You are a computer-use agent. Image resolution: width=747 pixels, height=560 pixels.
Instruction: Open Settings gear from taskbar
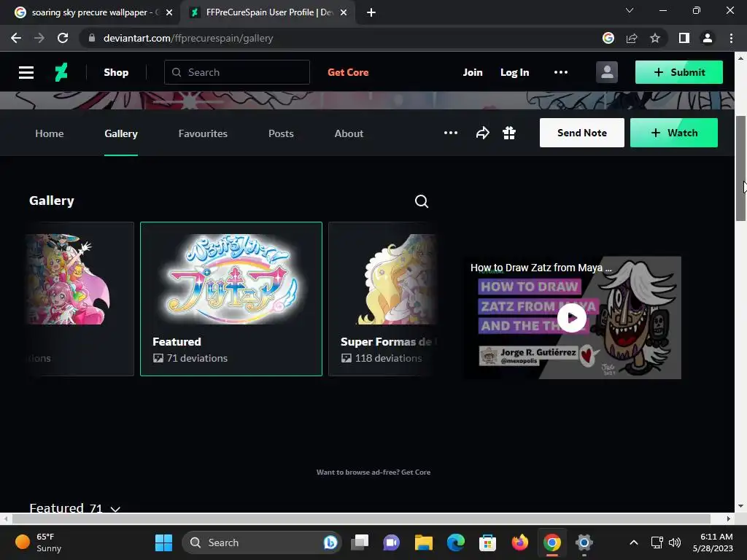pos(584,542)
